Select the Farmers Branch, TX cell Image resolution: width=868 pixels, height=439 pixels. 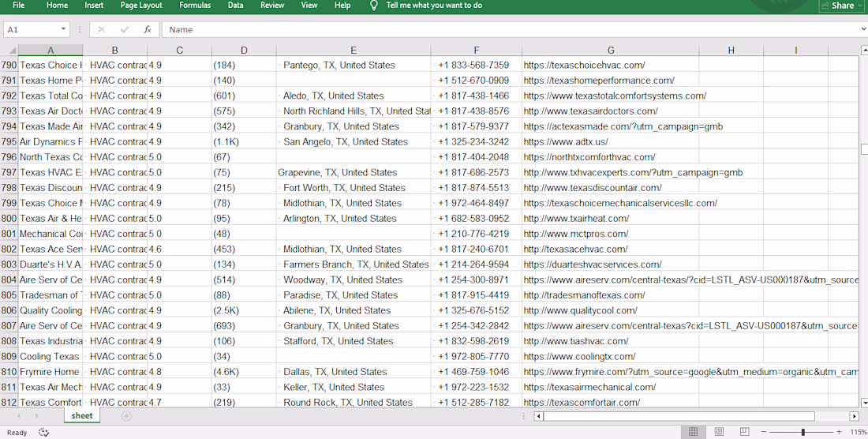[x=354, y=265]
